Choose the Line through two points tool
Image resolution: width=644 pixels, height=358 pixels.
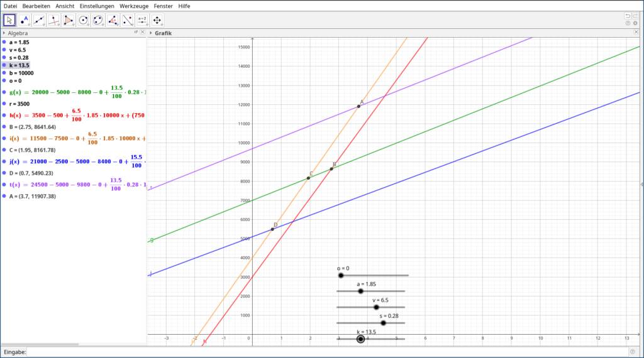pos(40,20)
